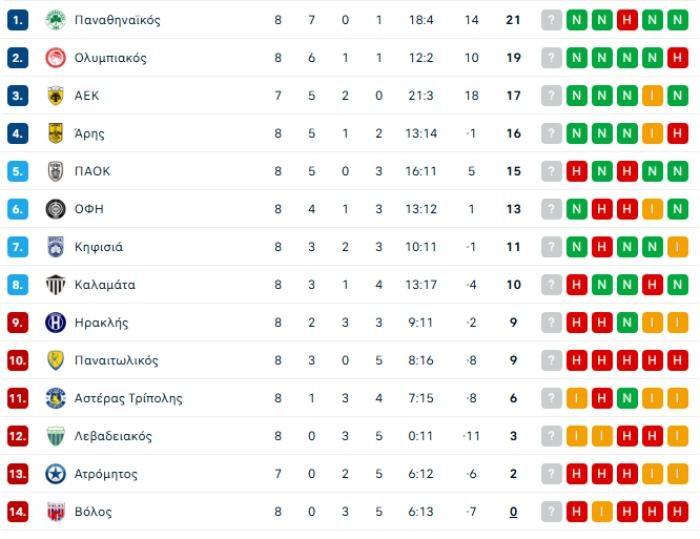Open the ΑΕК eagle crest icon
700x539 pixels.
(x=56, y=96)
